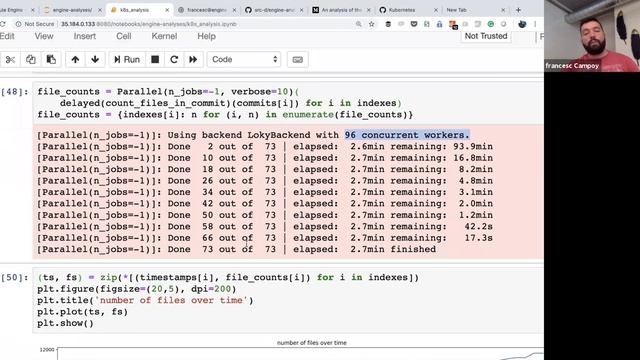Image resolution: width=640 pixels, height=360 pixels.
Task: Click the plt.show() line in cell 50
Action: [x=65, y=323]
